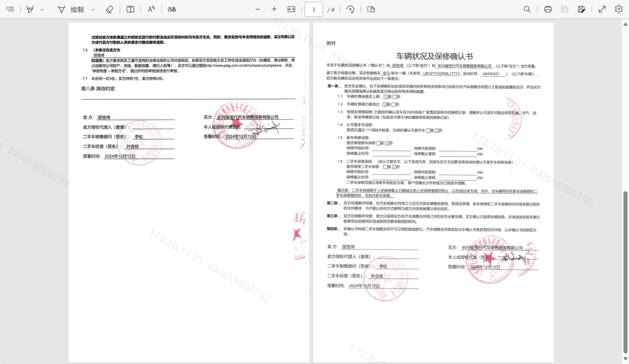Expand the highlight color options dropdown
The image size is (629, 364).
point(42,9)
